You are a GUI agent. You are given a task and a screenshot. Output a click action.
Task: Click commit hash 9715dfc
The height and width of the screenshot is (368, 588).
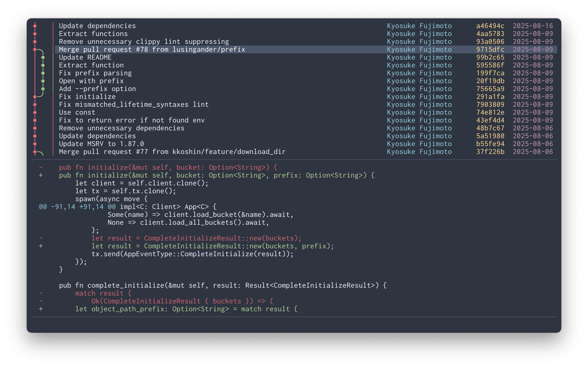click(x=490, y=49)
